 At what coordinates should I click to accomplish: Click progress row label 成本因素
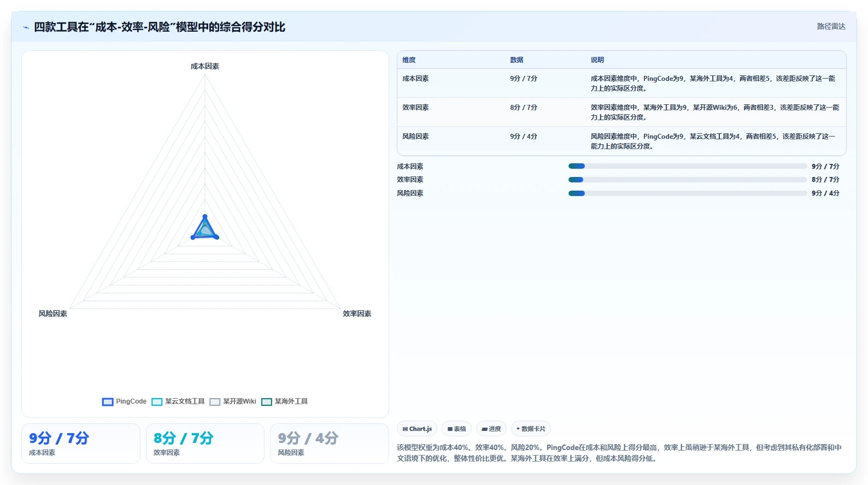[410, 167]
